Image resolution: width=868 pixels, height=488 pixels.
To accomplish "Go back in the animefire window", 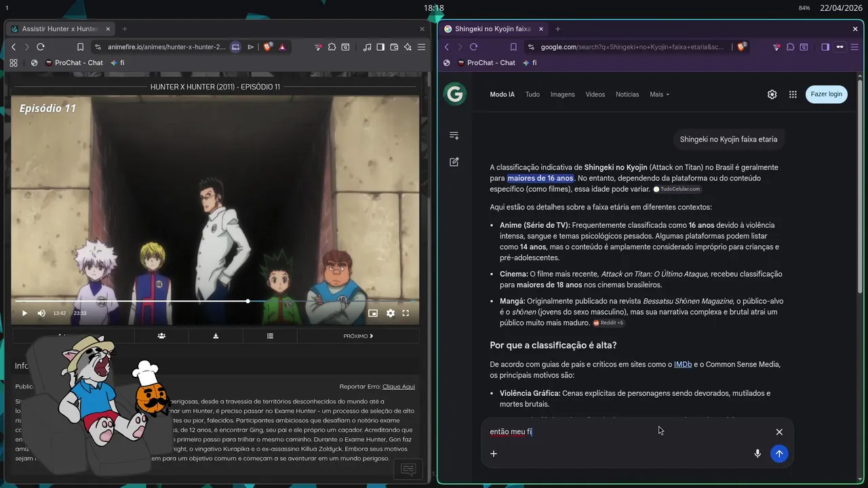I will pos(14,47).
